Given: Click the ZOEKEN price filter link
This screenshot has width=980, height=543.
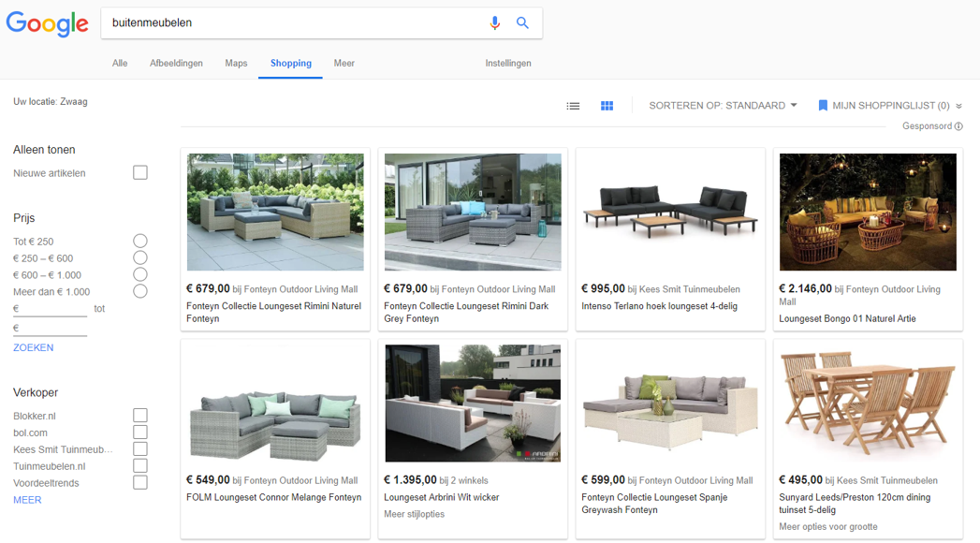Looking at the screenshot, I should tap(33, 347).
